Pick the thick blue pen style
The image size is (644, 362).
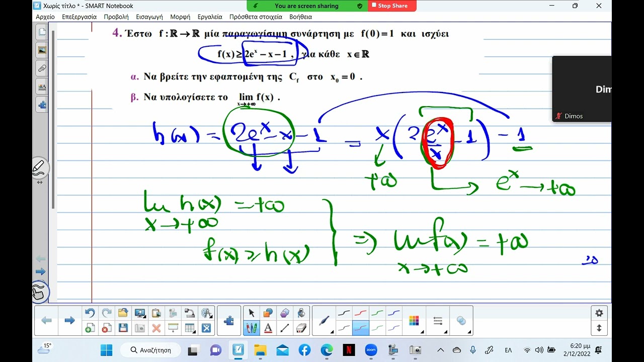[x=394, y=313]
